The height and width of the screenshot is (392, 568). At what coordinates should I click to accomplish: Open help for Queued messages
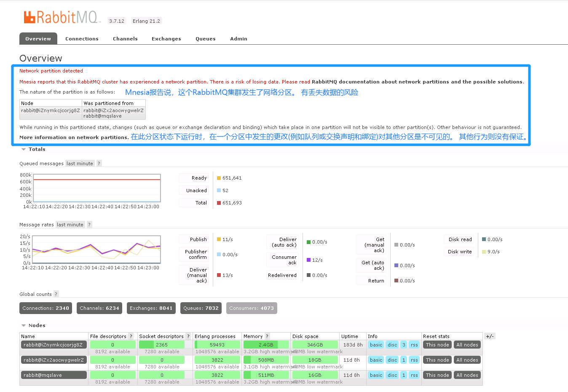[99, 164]
